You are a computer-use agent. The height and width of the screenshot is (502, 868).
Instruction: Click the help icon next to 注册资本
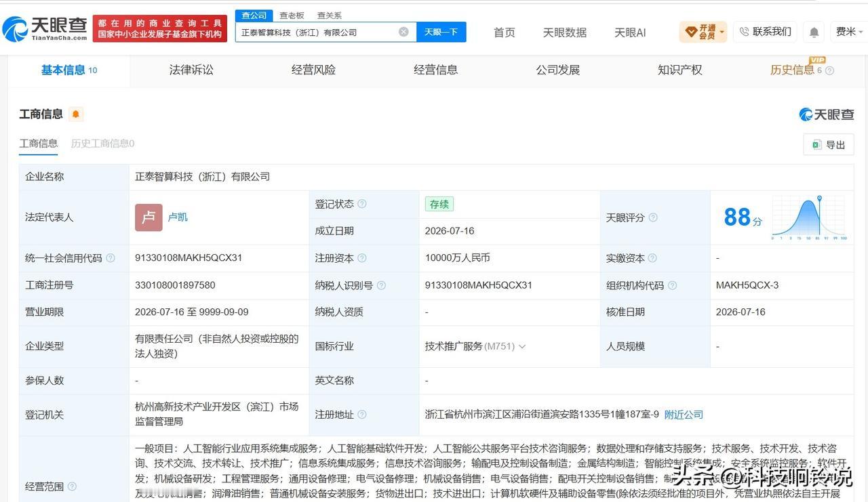(362, 258)
